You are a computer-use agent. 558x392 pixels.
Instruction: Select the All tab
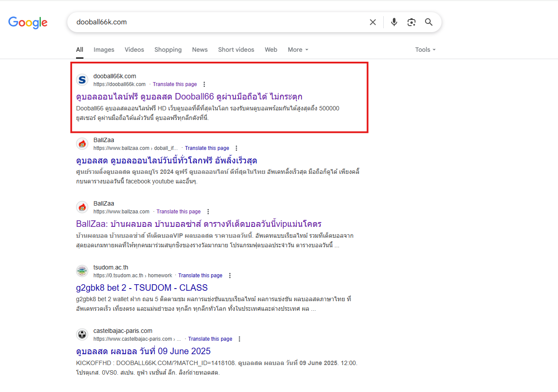point(80,50)
